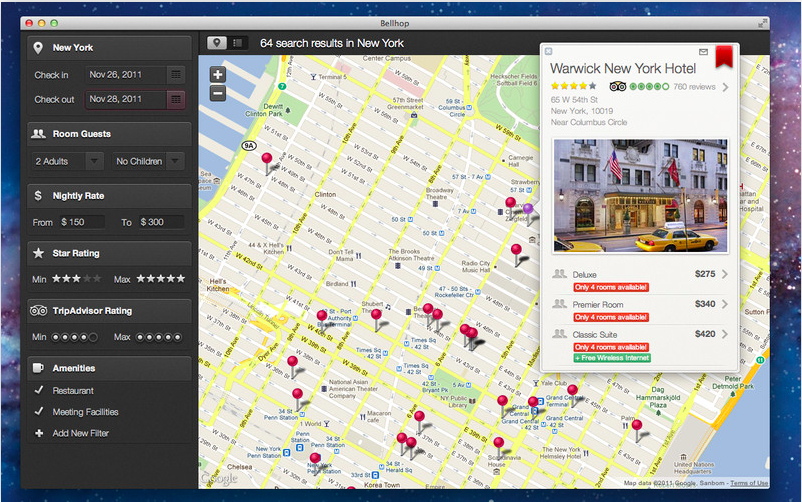802x502 pixels.
Task: Set Max TripAdvisor rating to fifth circle
Action: tap(177, 337)
